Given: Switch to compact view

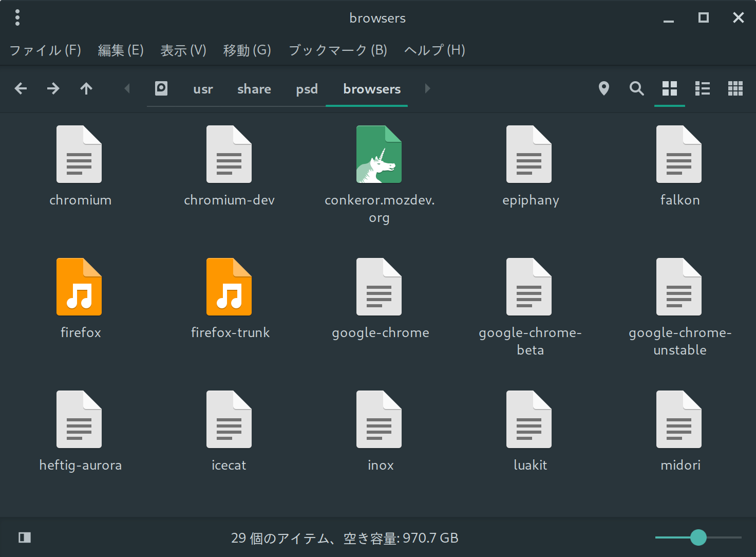Looking at the screenshot, I should tap(735, 88).
